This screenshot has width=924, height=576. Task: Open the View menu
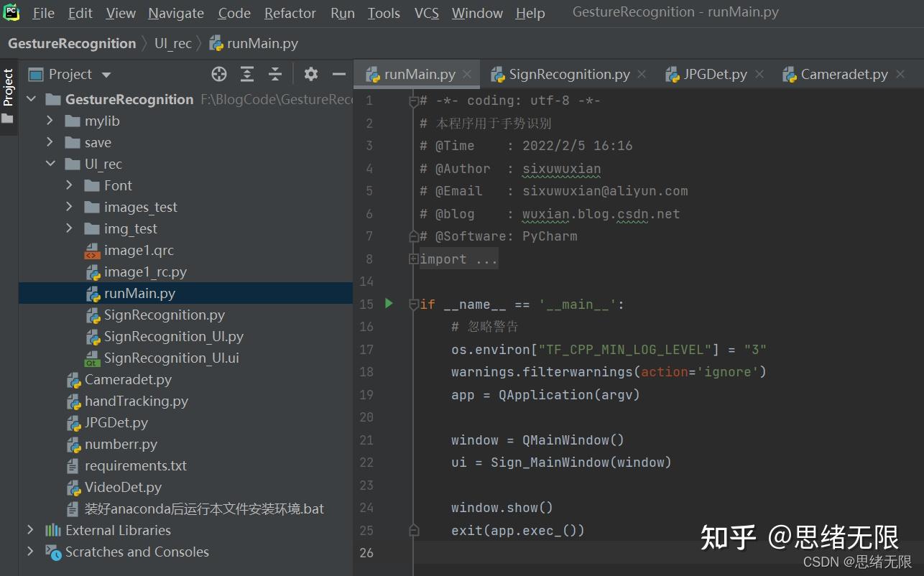click(121, 13)
